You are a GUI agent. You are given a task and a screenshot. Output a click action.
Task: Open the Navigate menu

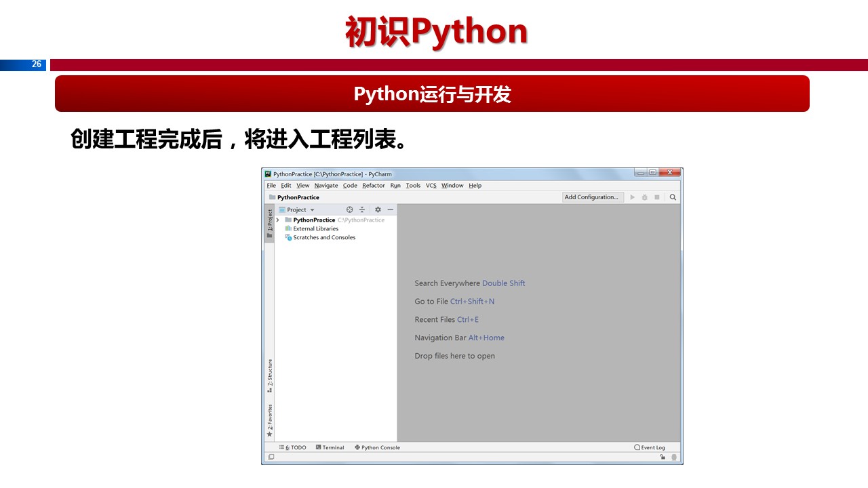click(326, 186)
